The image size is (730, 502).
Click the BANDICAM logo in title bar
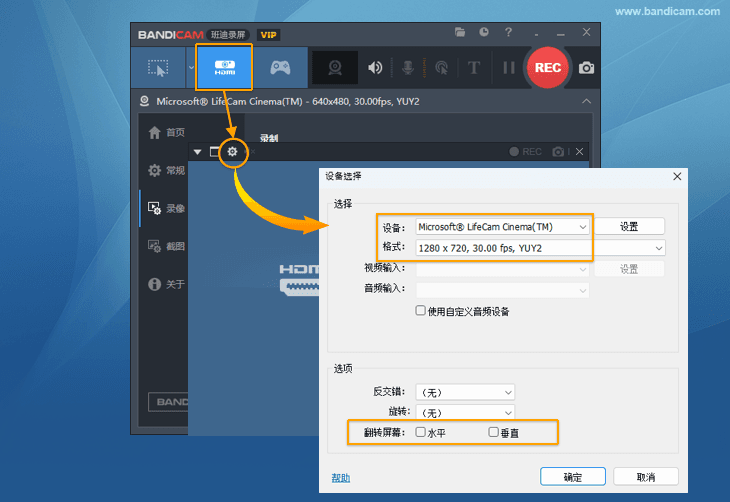point(170,35)
